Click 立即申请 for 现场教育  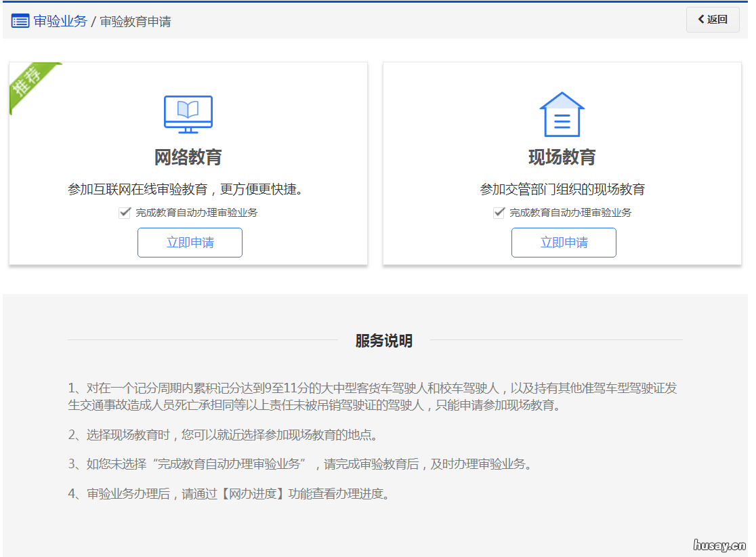[564, 242]
